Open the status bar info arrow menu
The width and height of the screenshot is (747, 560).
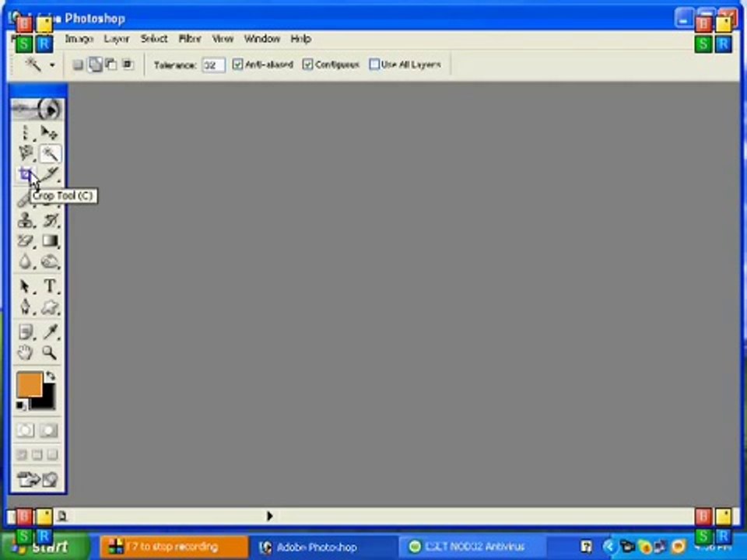(x=270, y=516)
